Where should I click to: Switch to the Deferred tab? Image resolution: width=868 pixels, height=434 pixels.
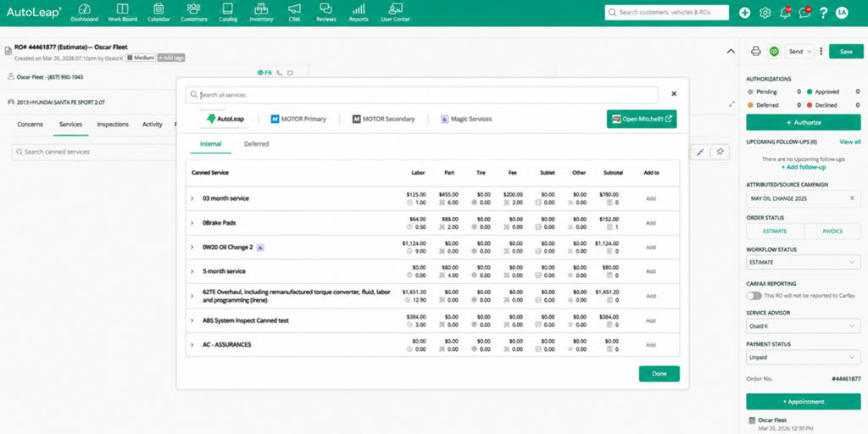click(x=256, y=144)
